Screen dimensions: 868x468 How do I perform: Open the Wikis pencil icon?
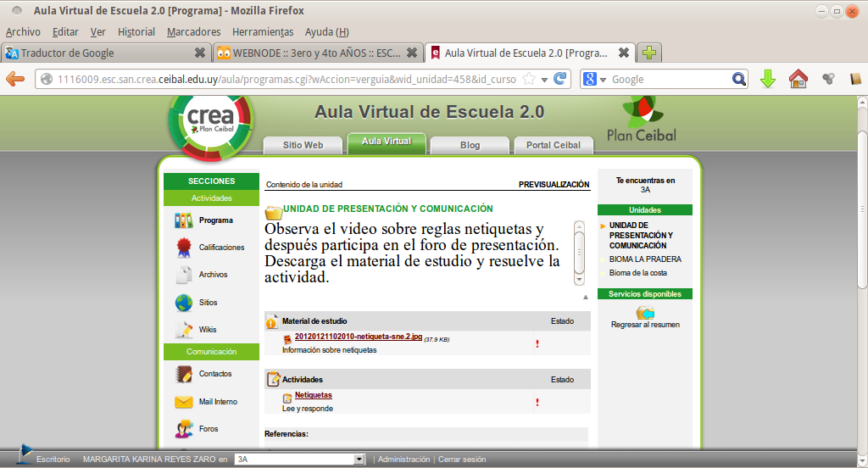183,330
